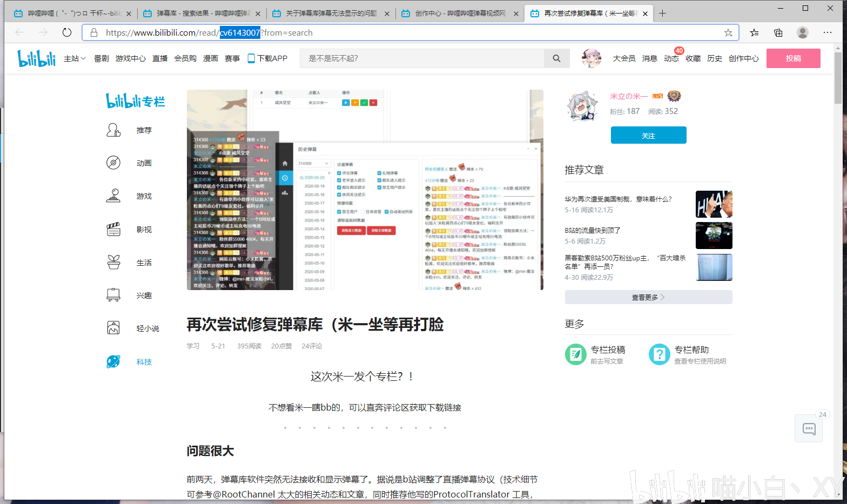This screenshot has height=504, width=847.
Task: Click 专栏投稿 green pen icon
Action: pos(576,354)
